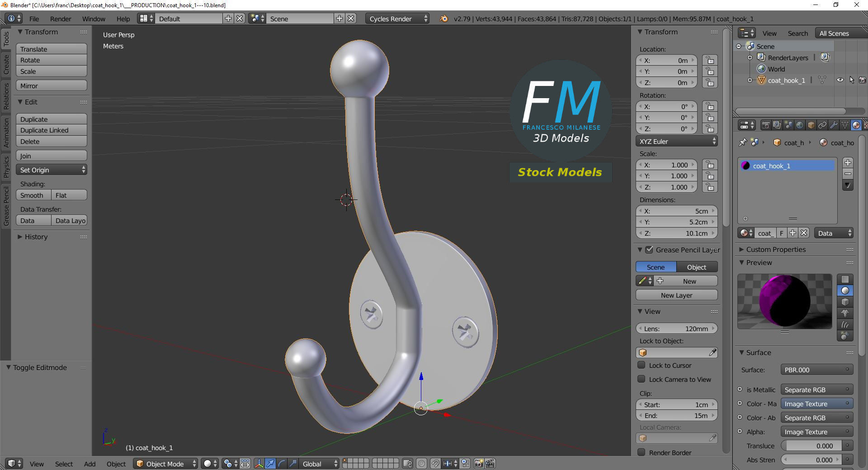Select the cube preview shape icon
The image size is (868, 470).
click(845, 302)
